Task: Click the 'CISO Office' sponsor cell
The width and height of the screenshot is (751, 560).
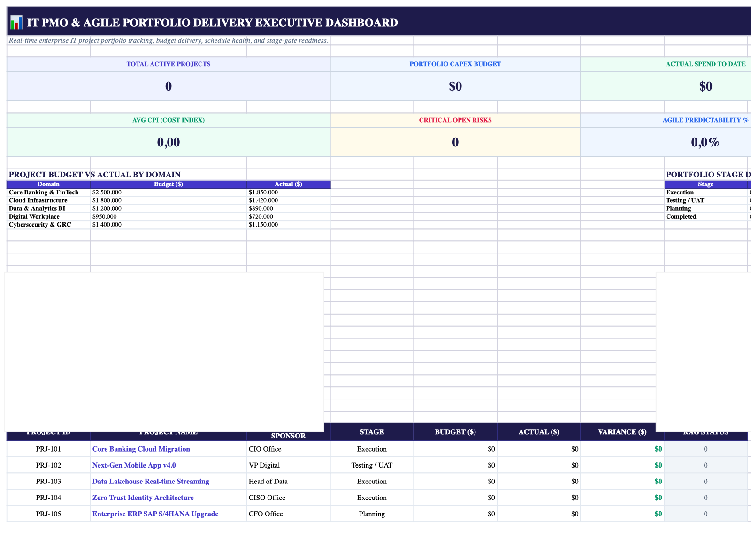Action: point(288,498)
